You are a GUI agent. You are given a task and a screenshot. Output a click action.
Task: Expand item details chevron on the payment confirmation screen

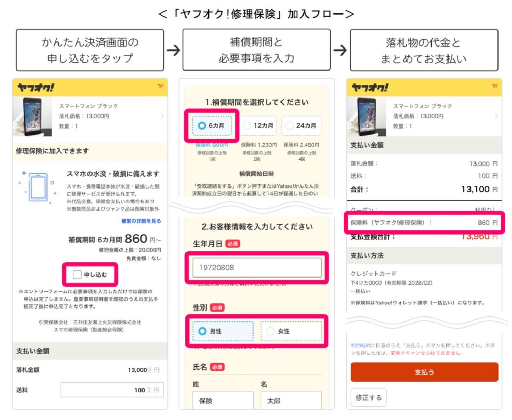[x=496, y=116]
